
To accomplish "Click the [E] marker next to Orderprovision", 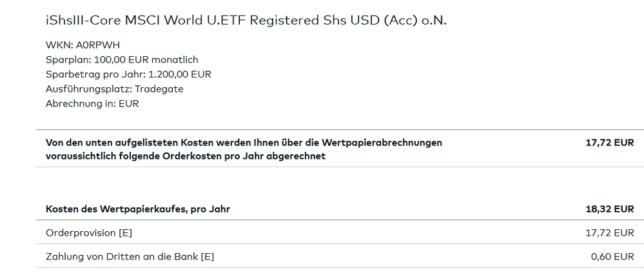I will [125, 232].
